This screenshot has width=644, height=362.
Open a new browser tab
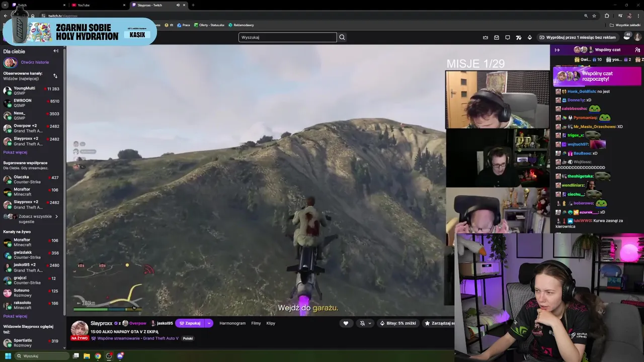[193, 5]
